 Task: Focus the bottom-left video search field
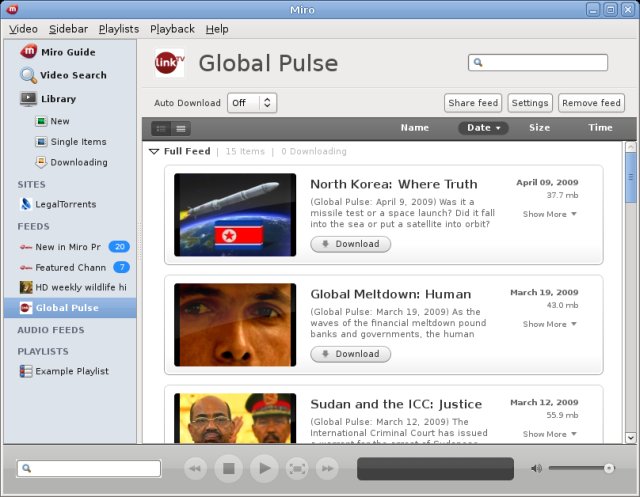[89, 468]
